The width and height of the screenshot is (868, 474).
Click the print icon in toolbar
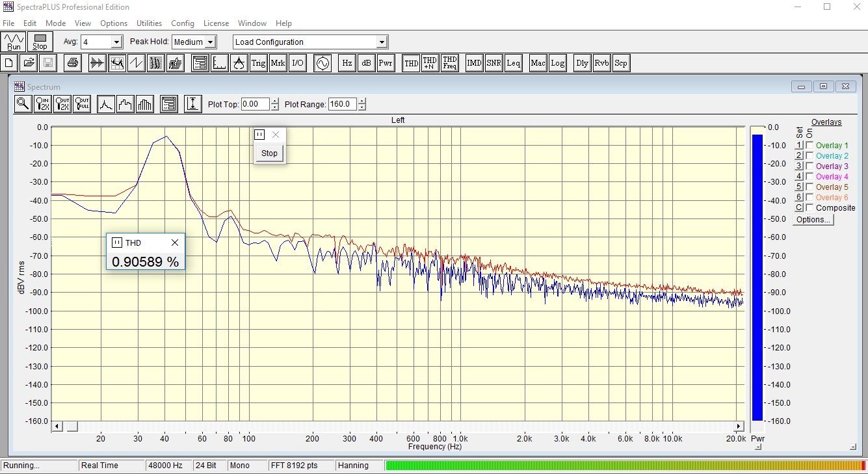(73, 63)
